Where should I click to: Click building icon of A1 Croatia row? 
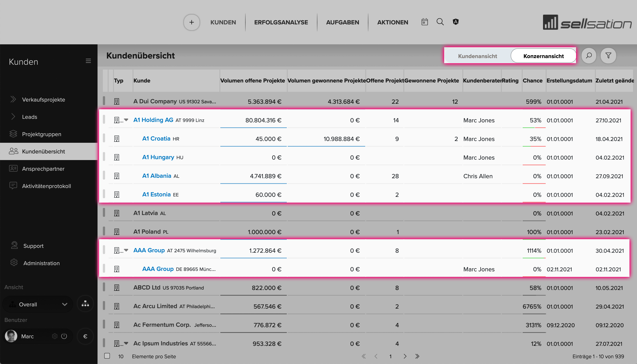(x=117, y=139)
